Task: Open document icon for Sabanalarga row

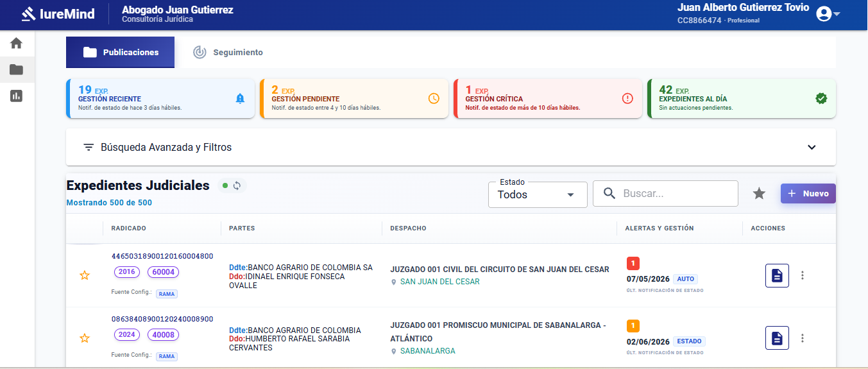Action: point(777,338)
